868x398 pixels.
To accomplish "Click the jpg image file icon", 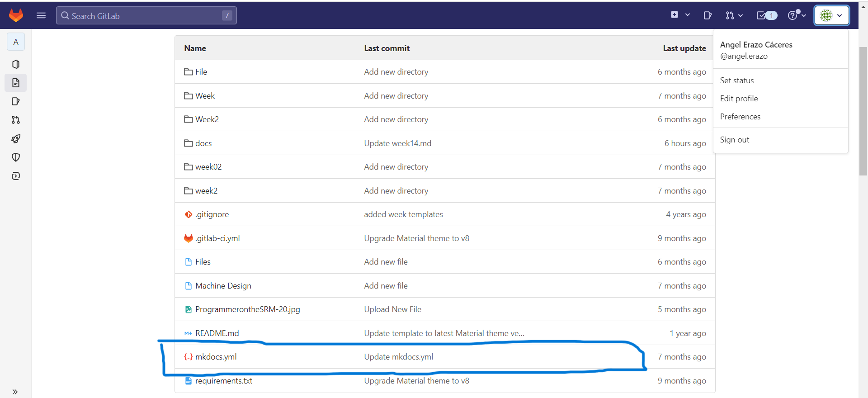I will pos(189,309).
